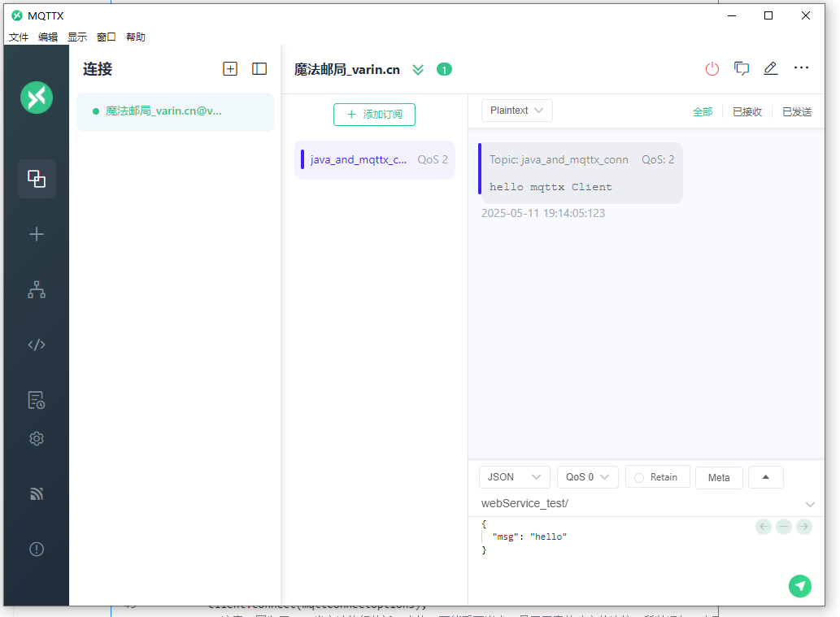
Task: Click the new connection plus-box icon
Action: [x=230, y=68]
